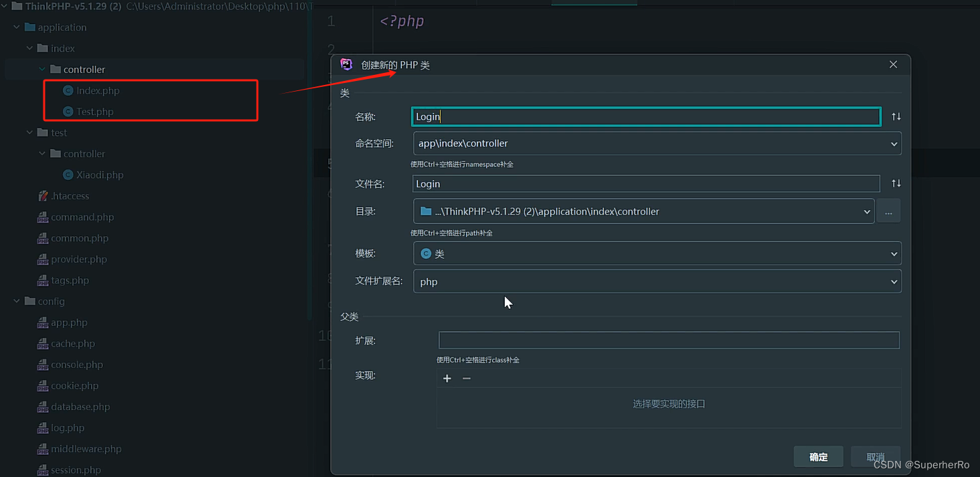Viewport: 980px width, 477px height.
Task: Click PHP file icon of database.php
Action: point(43,407)
